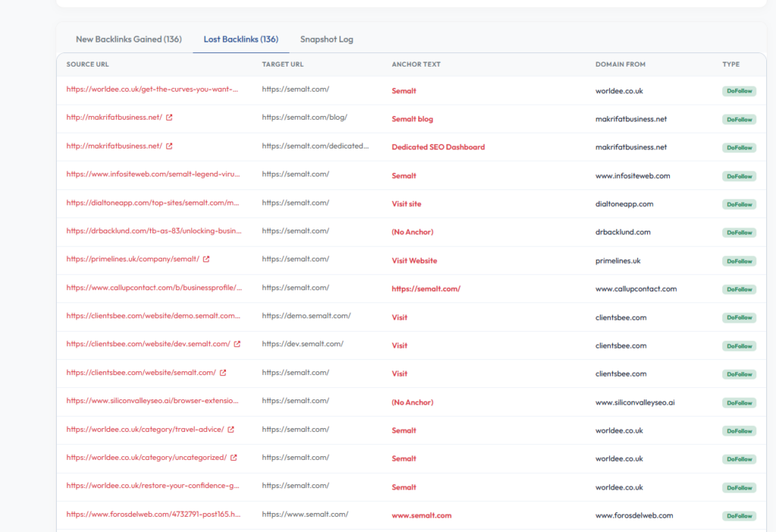Open worldee category/travel-advice source link
776x532 pixels.
145,430
